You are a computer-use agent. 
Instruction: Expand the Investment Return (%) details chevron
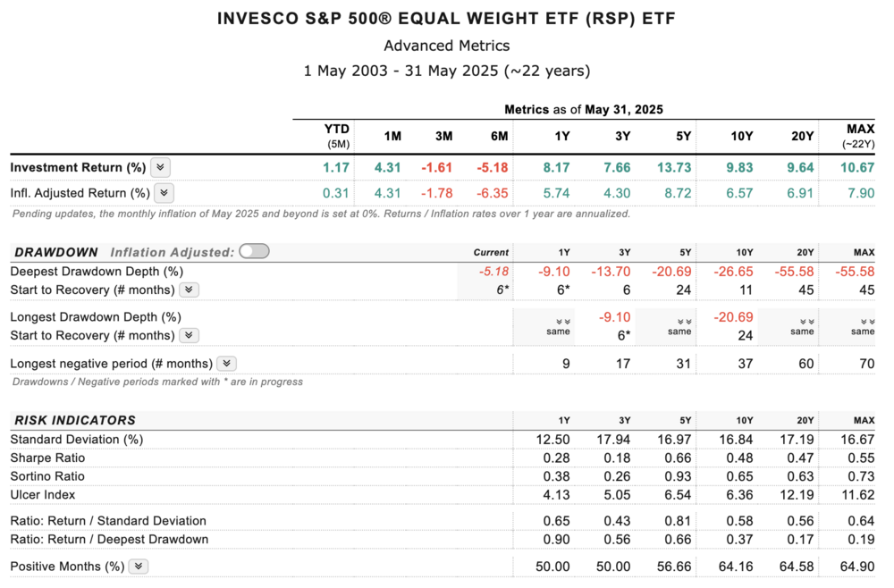(160, 167)
